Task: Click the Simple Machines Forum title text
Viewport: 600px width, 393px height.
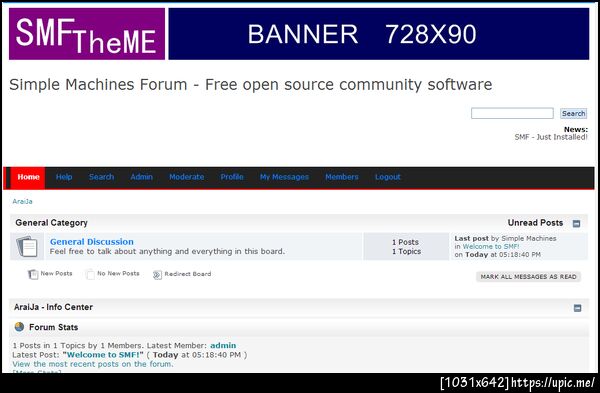Action: pos(251,85)
